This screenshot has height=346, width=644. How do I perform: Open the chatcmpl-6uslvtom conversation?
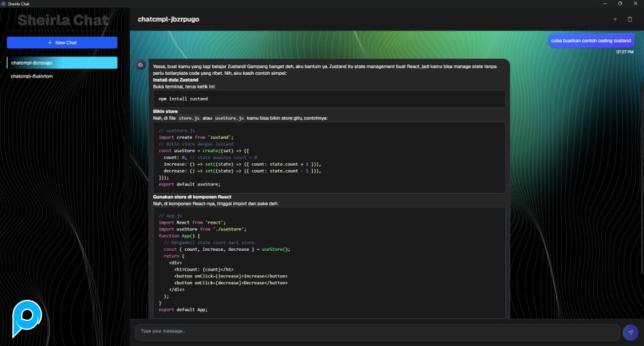tap(32, 76)
